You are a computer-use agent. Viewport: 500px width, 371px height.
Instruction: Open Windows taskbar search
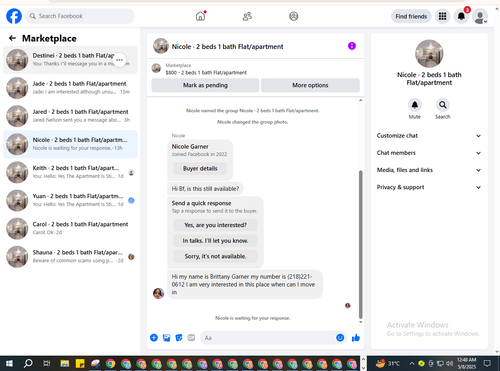pyautogui.click(x=28, y=363)
